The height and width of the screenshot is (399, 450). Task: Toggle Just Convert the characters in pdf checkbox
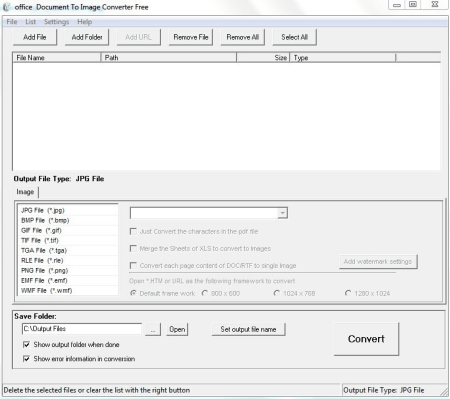pyautogui.click(x=133, y=231)
